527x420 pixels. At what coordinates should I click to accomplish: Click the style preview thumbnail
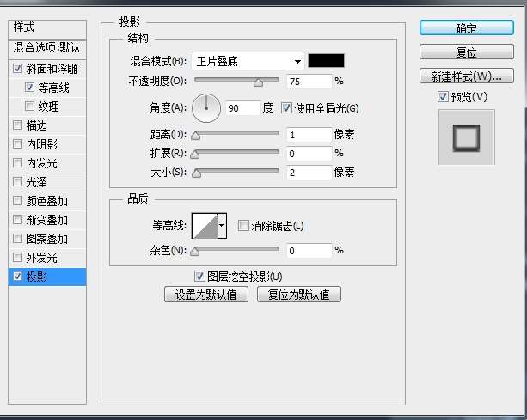point(467,137)
